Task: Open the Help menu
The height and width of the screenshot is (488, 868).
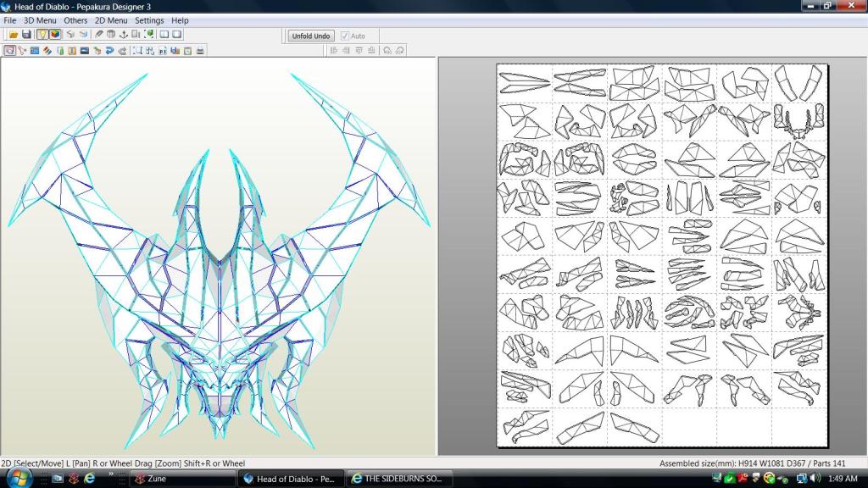Action: 180,20
